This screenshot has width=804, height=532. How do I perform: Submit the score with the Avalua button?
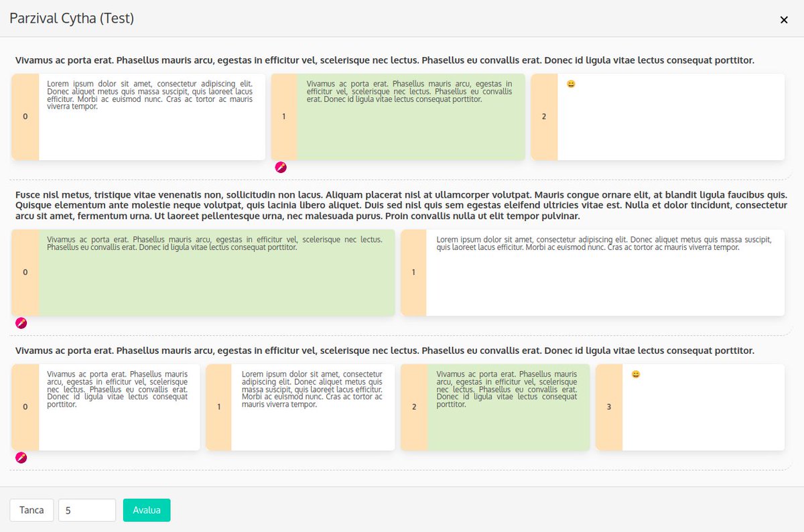click(147, 510)
